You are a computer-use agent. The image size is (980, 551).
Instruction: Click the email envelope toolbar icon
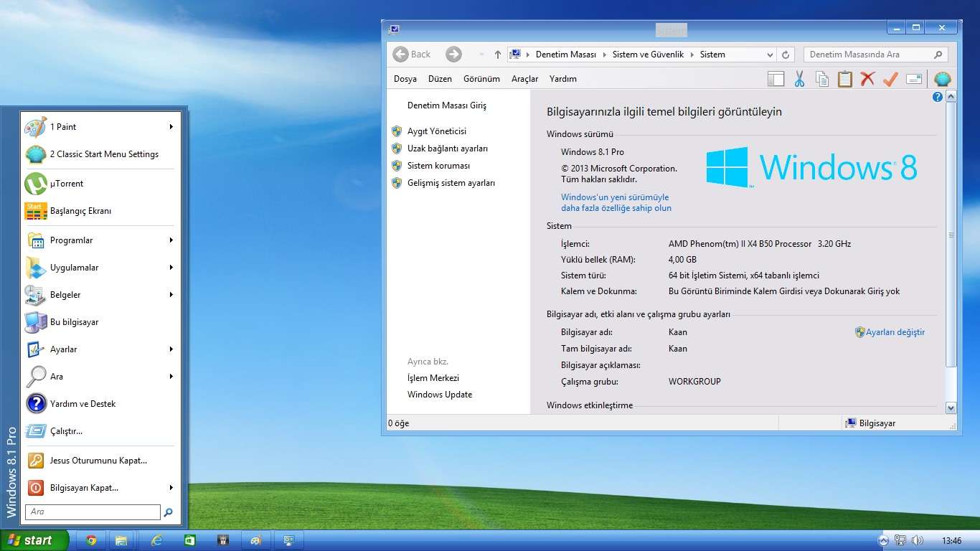[913, 78]
